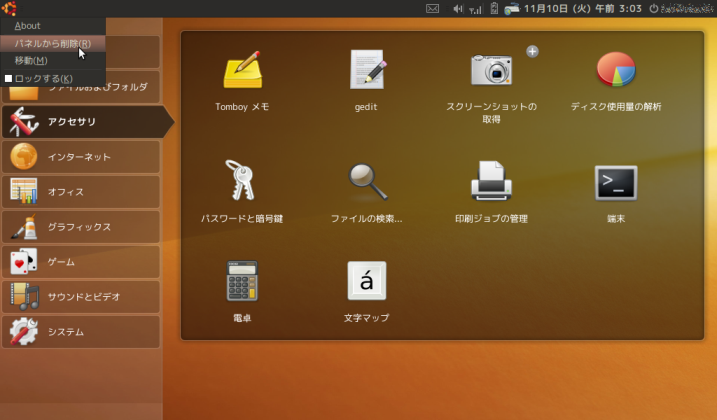
Task: Choose パネルから削除(R) menu entry
Action: (53, 43)
